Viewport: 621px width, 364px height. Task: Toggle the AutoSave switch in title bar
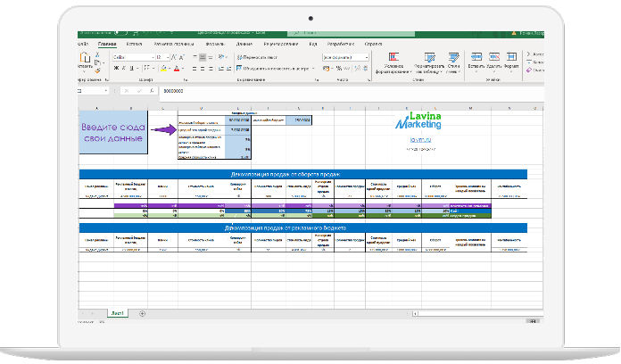click(x=120, y=33)
